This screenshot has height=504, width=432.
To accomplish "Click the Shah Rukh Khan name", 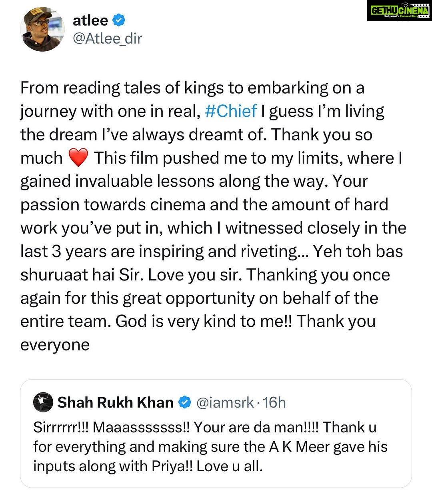I will (115, 402).
